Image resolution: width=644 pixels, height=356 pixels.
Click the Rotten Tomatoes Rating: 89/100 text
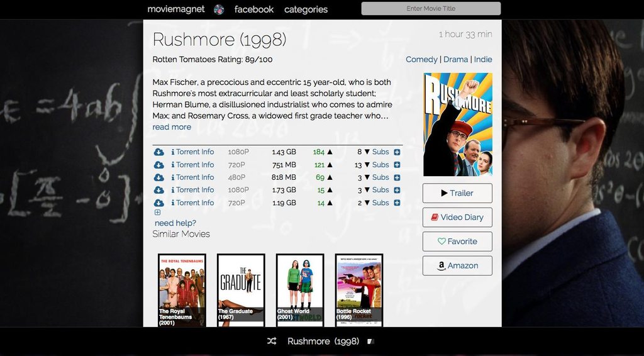pos(213,60)
